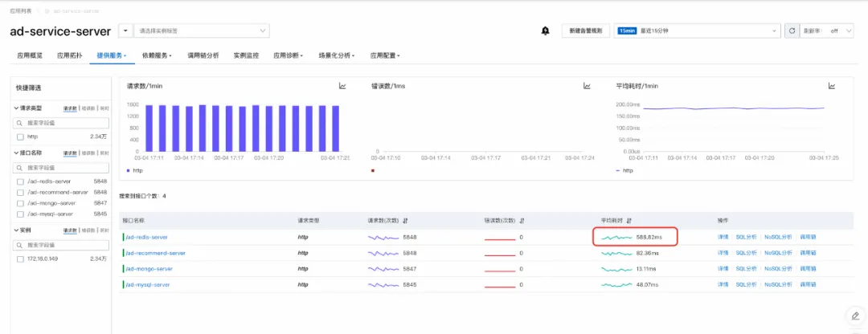Open the 场景化分析 tab

coord(336,56)
